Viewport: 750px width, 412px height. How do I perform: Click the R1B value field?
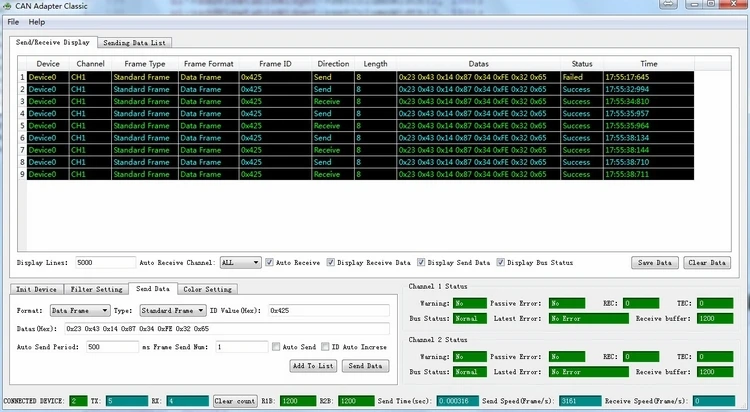coord(298,401)
